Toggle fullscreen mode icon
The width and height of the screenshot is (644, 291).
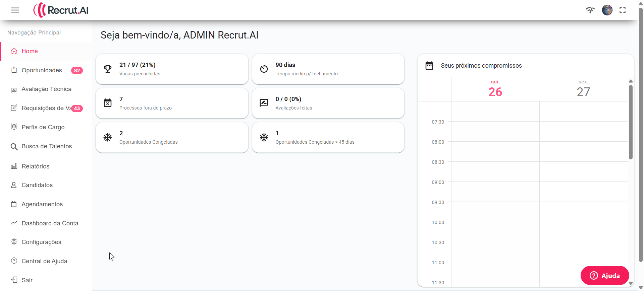coord(623,10)
